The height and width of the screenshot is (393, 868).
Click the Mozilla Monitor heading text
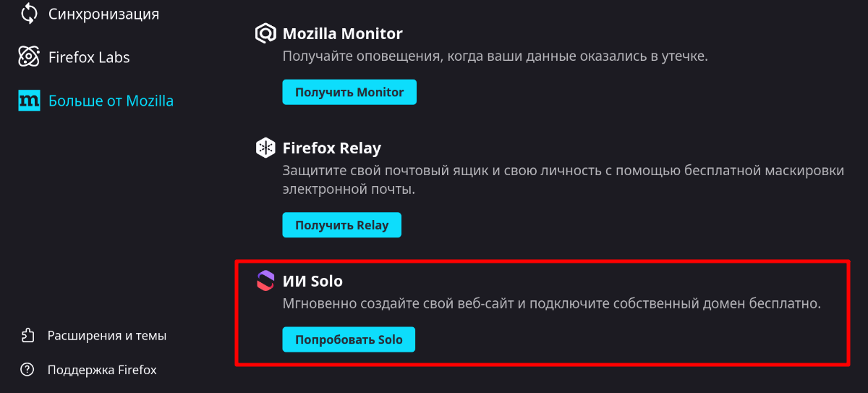tap(342, 33)
